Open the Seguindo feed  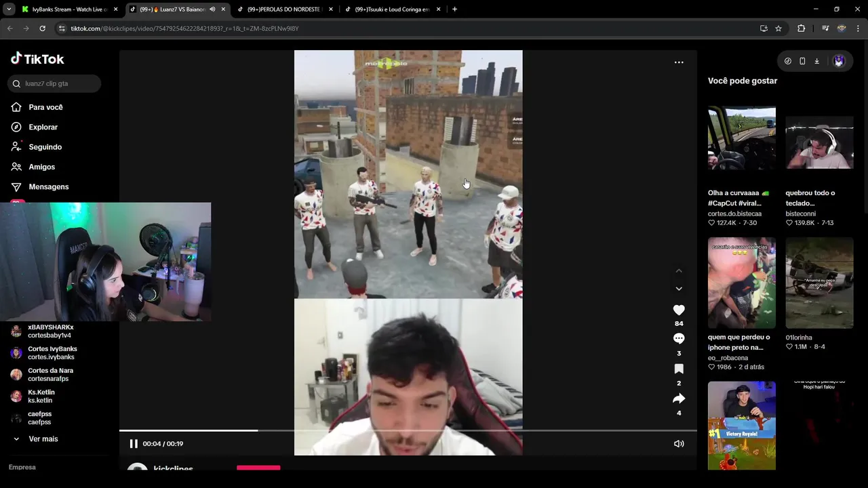pyautogui.click(x=37, y=146)
